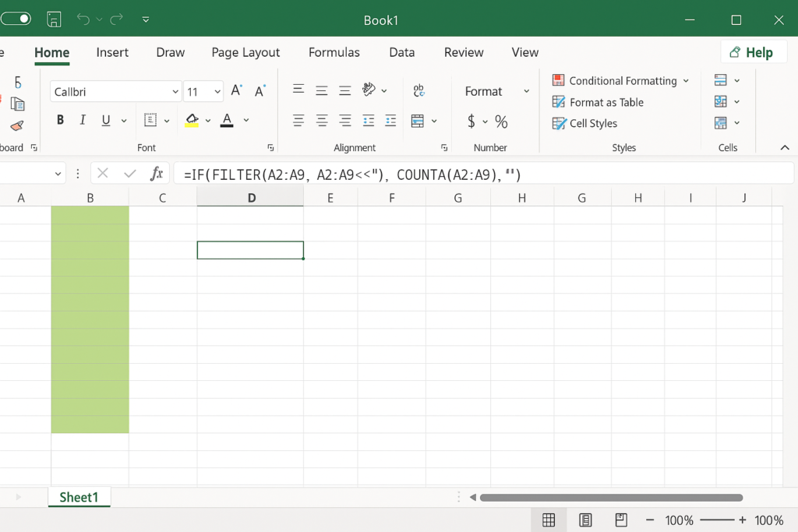Open the Review tab

(464, 52)
